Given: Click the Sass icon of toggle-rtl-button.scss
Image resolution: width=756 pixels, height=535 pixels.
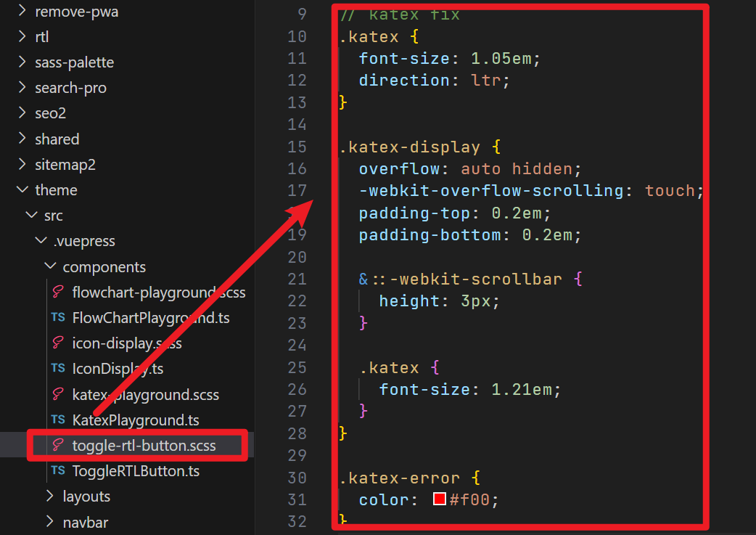Looking at the screenshot, I should tap(58, 445).
